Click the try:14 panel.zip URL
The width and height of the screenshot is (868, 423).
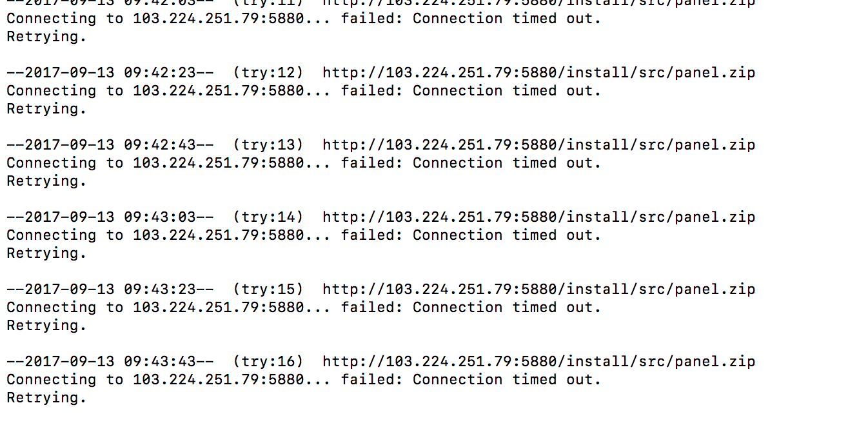(538, 217)
